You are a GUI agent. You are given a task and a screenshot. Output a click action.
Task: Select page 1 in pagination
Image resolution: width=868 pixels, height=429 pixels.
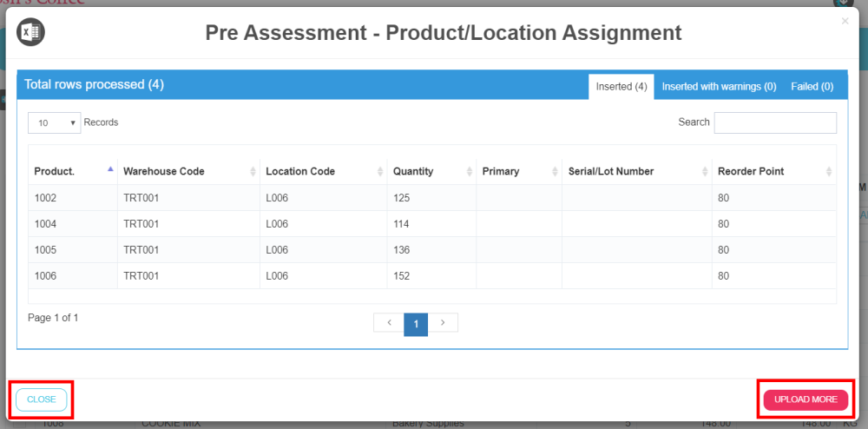click(416, 323)
